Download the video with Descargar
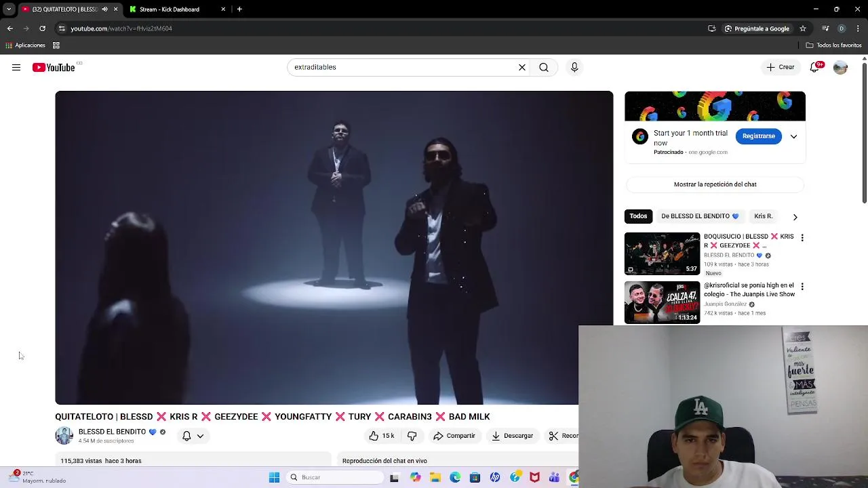Image resolution: width=868 pixels, height=488 pixels. (513, 436)
